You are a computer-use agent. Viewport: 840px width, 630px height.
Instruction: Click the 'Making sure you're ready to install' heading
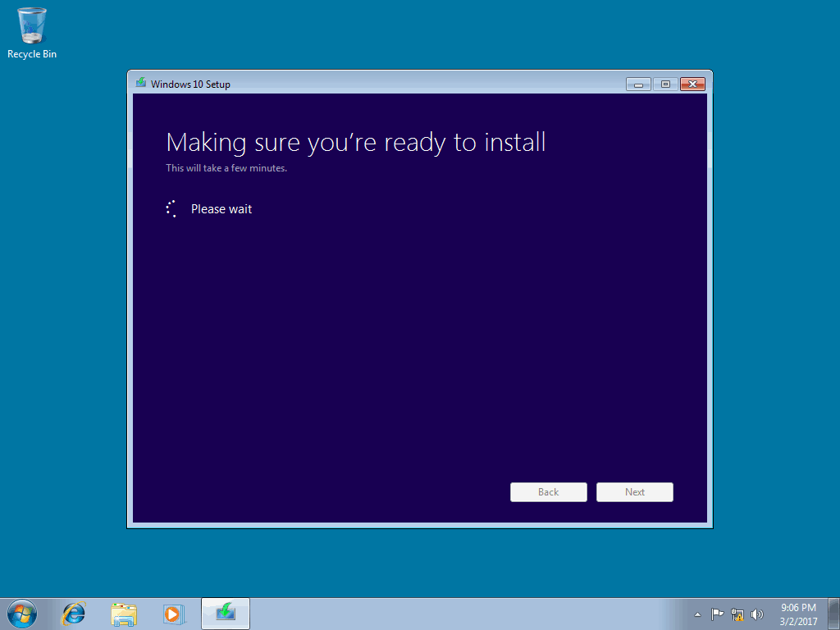pyautogui.click(x=356, y=144)
